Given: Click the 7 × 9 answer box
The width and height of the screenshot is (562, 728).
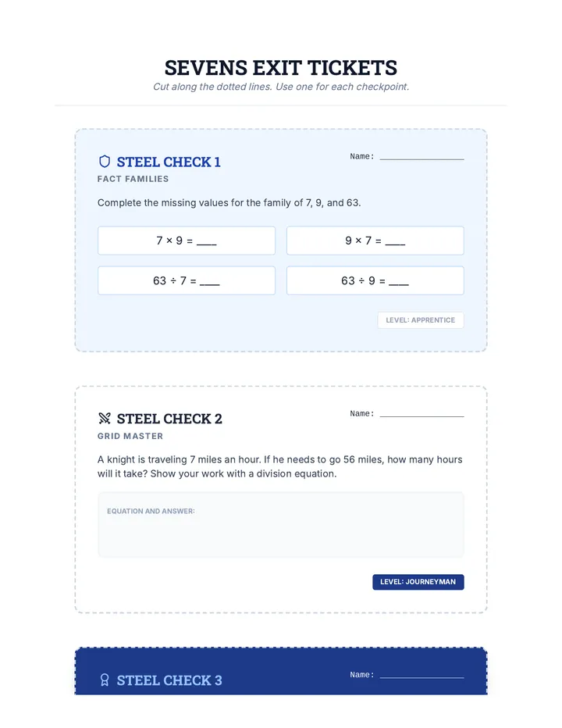Looking at the screenshot, I should pos(186,241).
